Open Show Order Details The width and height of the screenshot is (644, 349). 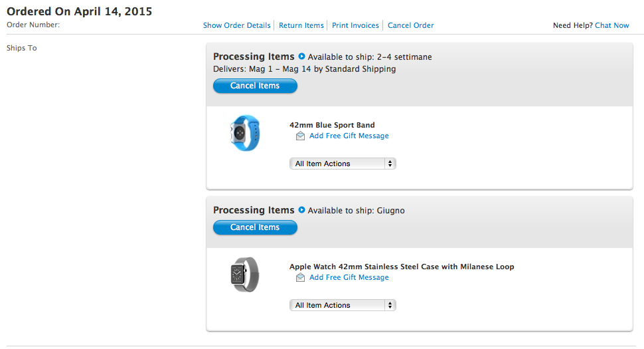click(x=237, y=25)
